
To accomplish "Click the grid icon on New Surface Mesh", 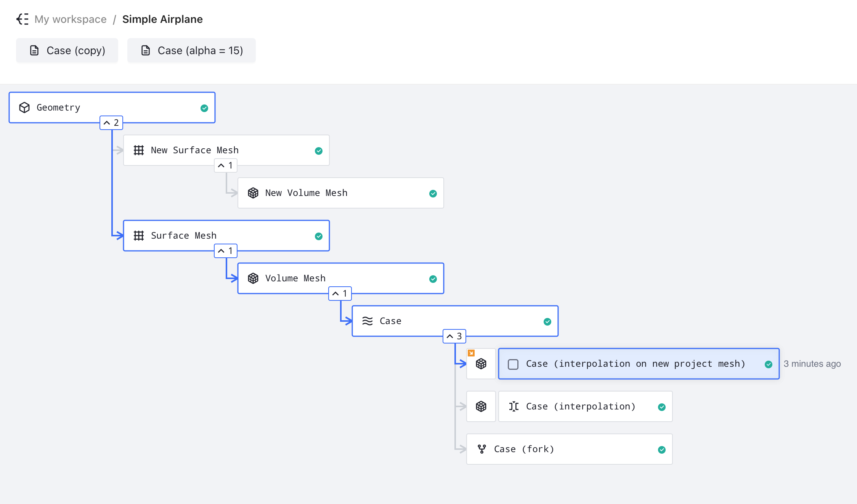I will [139, 150].
